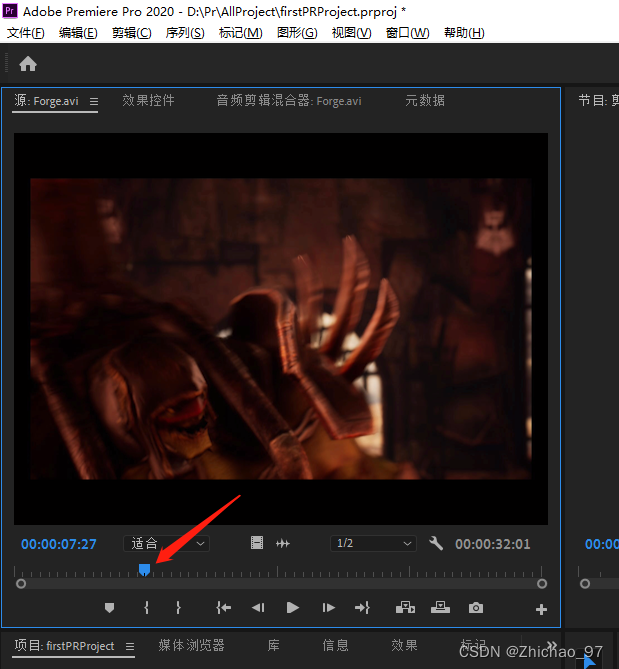
Task: Switch to the 元数据 tab
Action: click(x=425, y=101)
